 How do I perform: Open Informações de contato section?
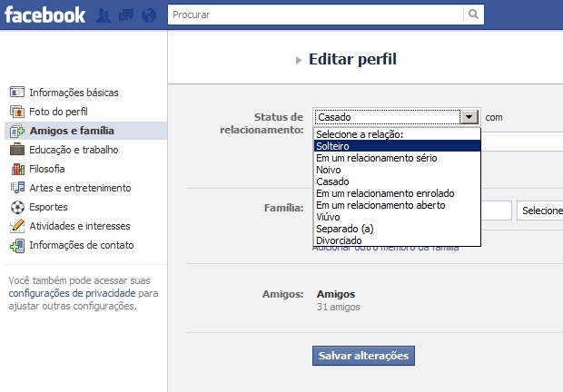(x=82, y=245)
